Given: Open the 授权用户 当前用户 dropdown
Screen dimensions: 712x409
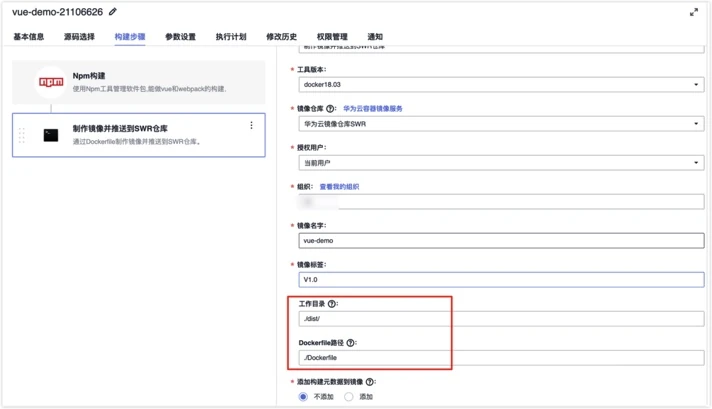Looking at the screenshot, I should tap(501, 163).
